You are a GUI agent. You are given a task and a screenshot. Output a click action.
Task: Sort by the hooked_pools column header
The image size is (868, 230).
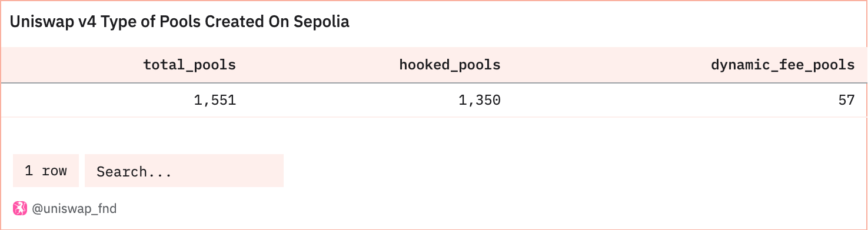pyautogui.click(x=450, y=65)
